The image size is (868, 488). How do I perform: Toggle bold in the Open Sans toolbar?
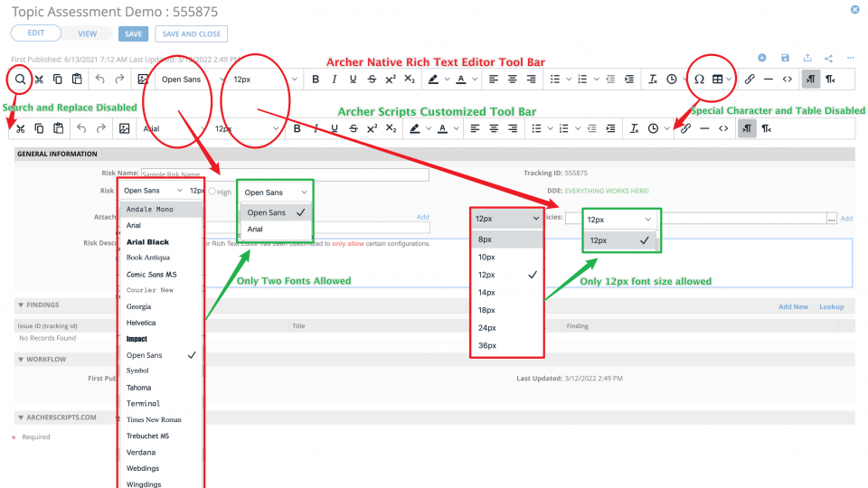[316, 80]
